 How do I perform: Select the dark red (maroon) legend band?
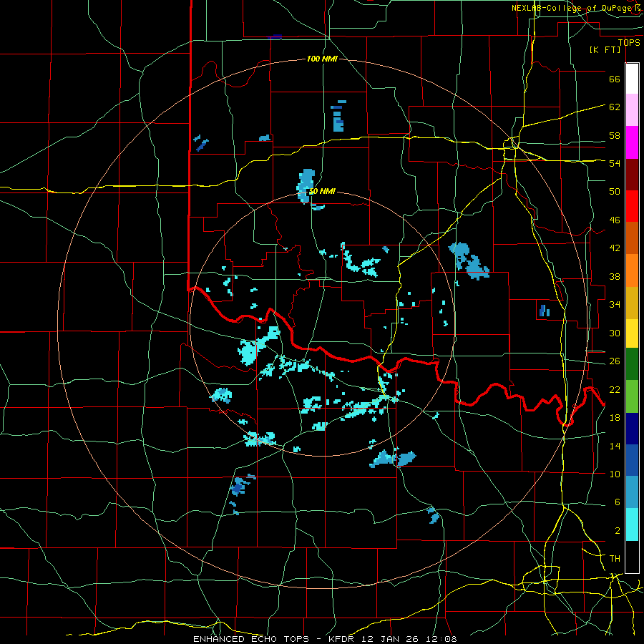click(x=632, y=175)
